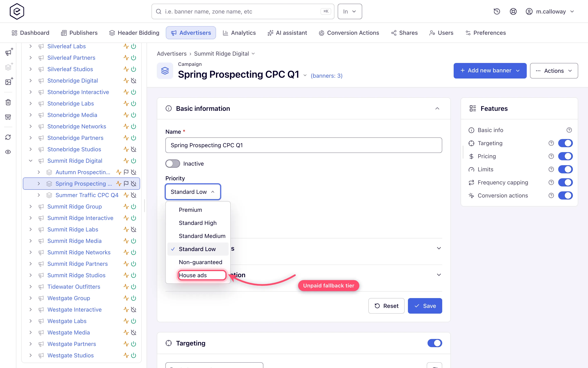Click flag icon on Autumn Prospecting campaign
The width and height of the screenshot is (588, 368).
pos(126,172)
